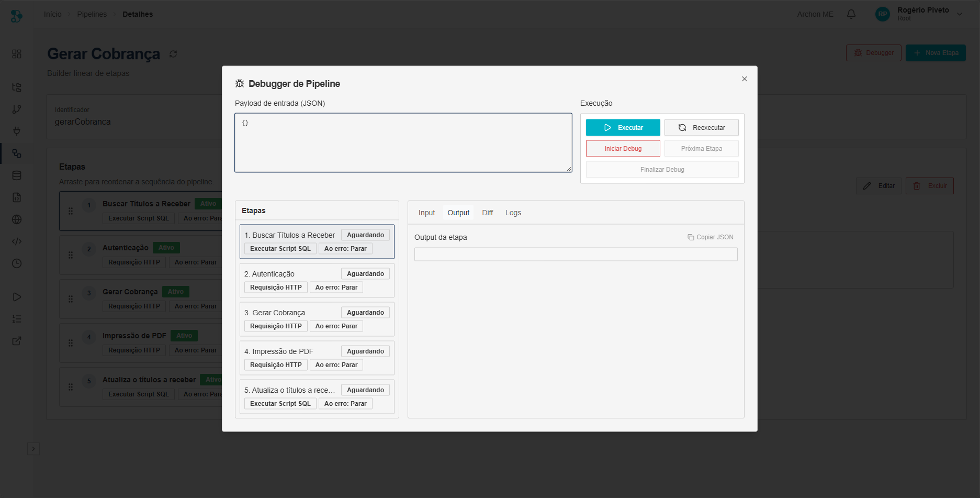Open the Logs tab
Image resolution: width=980 pixels, height=498 pixels.
pyautogui.click(x=513, y=213)
